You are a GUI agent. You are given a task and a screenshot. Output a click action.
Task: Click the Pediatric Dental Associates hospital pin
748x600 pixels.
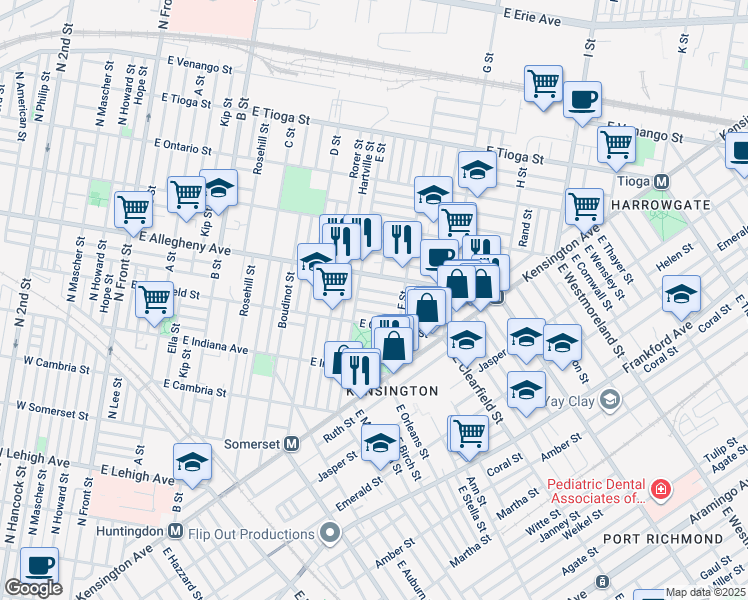pyautogui.click(x=661, y=489)
